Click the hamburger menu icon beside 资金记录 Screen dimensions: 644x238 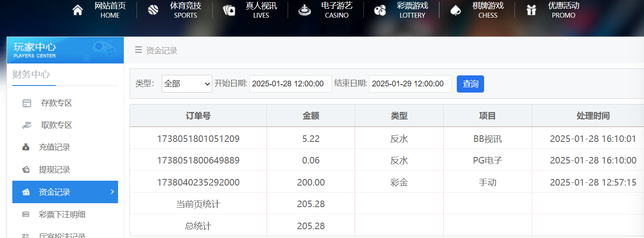138,50
